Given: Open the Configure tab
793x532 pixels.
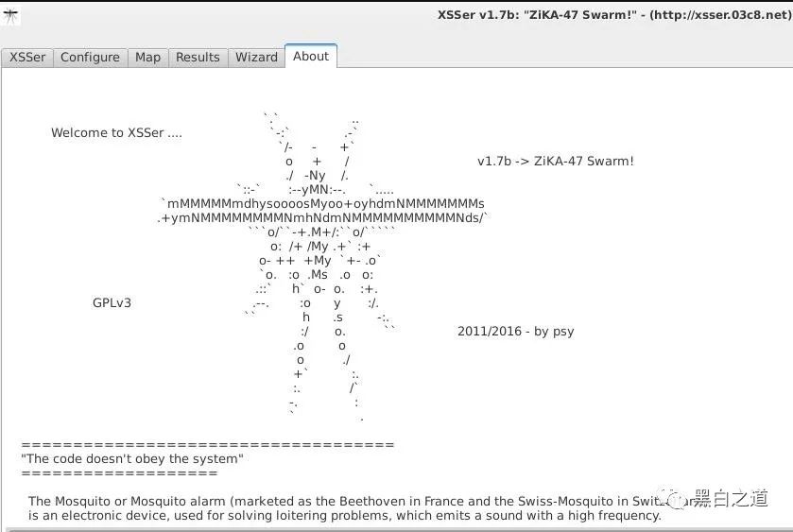Looking at the screenshot, I should pos(90,57).
